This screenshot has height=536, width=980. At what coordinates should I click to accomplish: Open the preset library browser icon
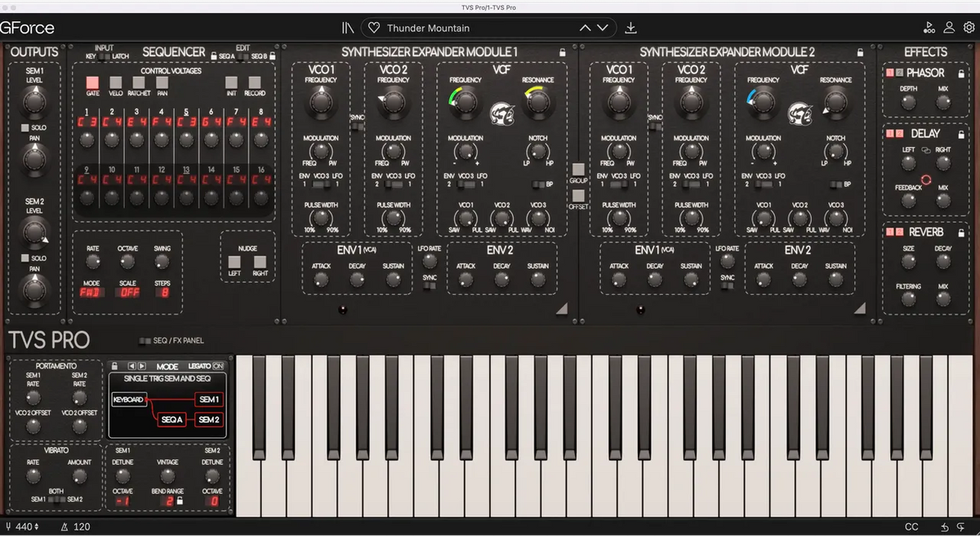(x=348, y=28)
